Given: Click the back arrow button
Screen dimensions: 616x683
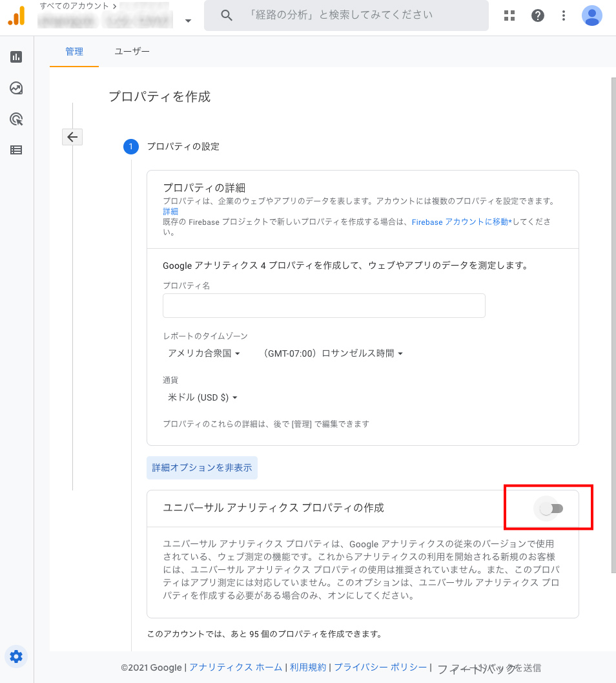Looking at the screenshot, I should [72, 137].
